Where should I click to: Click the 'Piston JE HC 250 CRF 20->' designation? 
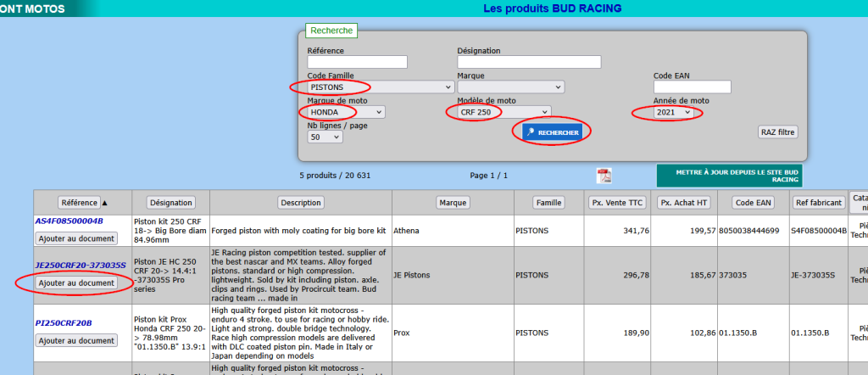point(170,274)
